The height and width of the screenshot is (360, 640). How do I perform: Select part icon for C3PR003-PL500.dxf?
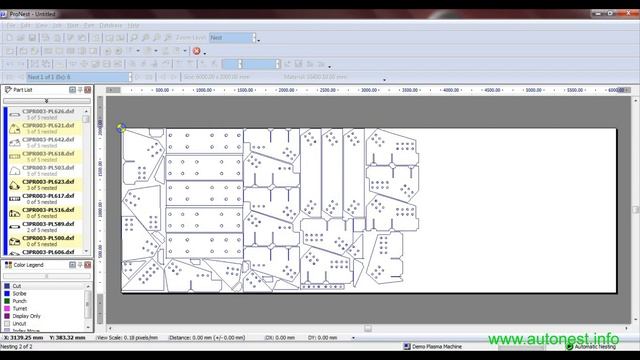point(15,241)
